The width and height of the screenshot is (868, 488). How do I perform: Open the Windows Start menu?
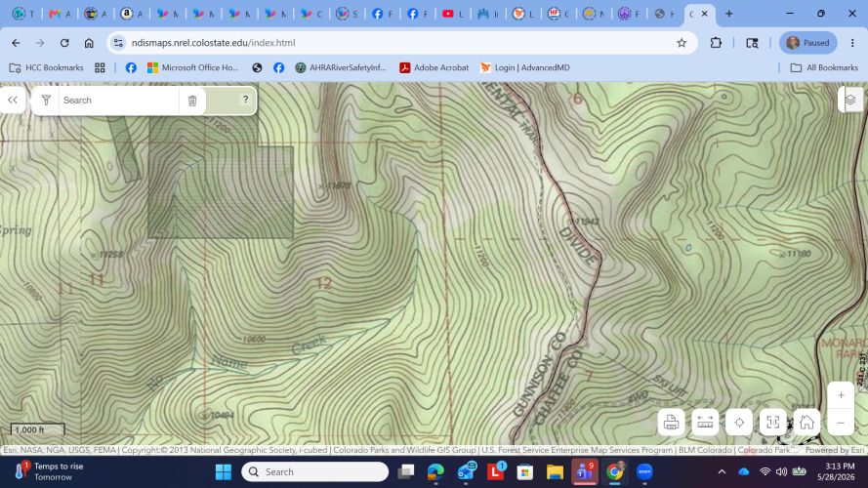point(224,472)
